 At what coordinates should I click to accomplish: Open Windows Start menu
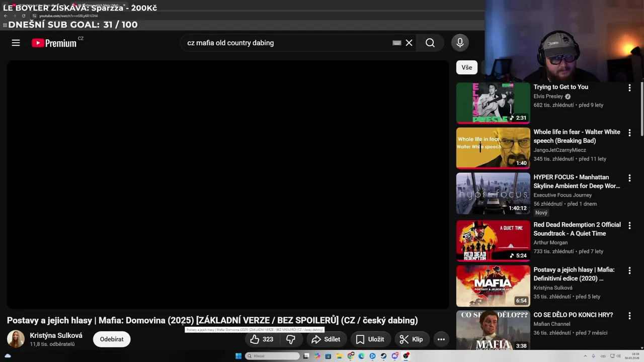tap(238, 356)
